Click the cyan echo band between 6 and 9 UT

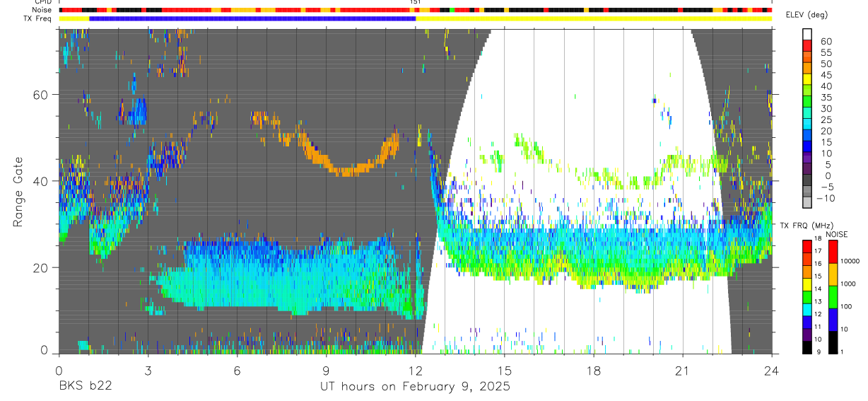283,276
